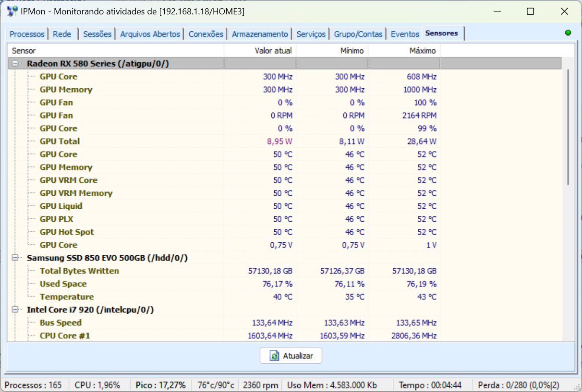
Task: Click the Sensor column header
Action: (116, 50)
